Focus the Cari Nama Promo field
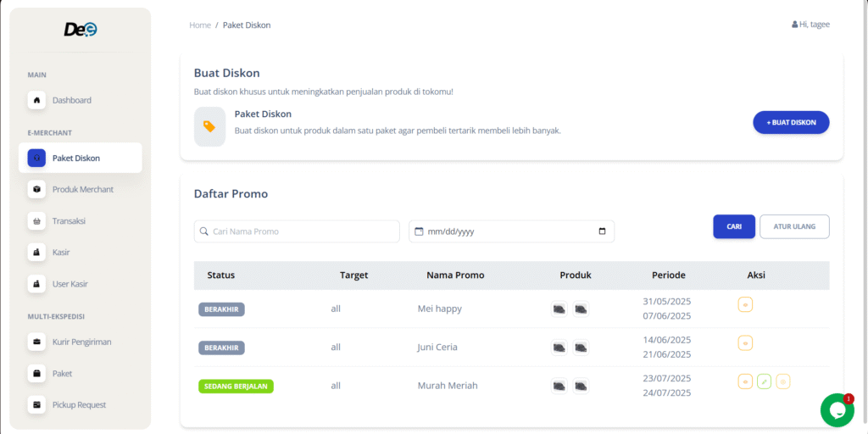The image size is (868, 434). (x=297, y=231)
